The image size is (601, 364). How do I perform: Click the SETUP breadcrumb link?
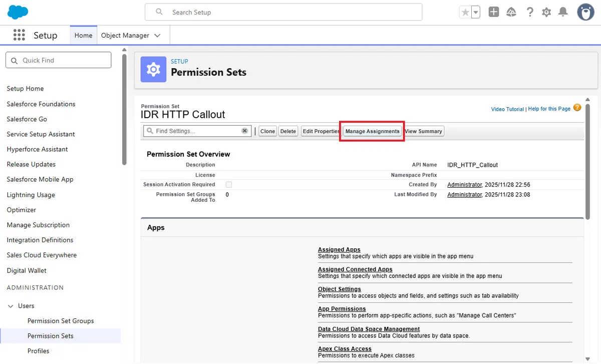pos(179,62)
